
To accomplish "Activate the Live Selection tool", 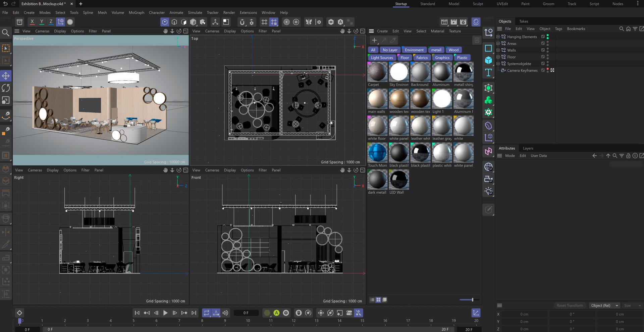I will click(6, 48).
